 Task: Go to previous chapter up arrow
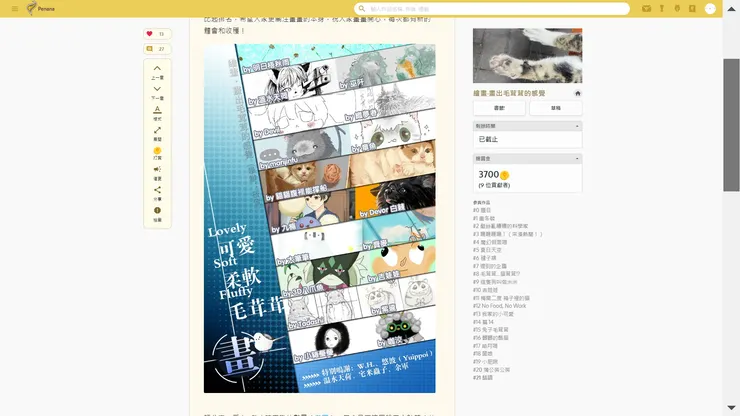coord(157,72)
